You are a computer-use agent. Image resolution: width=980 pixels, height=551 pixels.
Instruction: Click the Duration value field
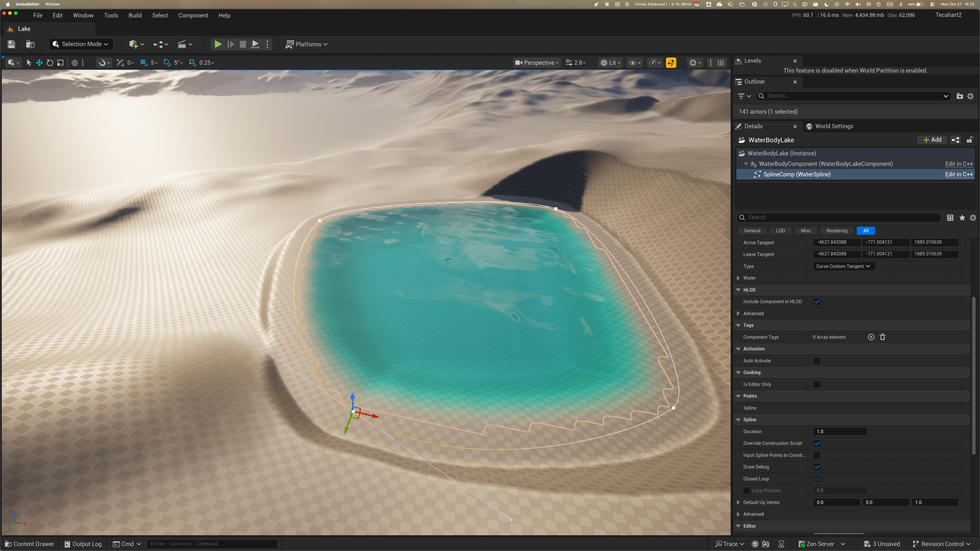tap(840, 432)
